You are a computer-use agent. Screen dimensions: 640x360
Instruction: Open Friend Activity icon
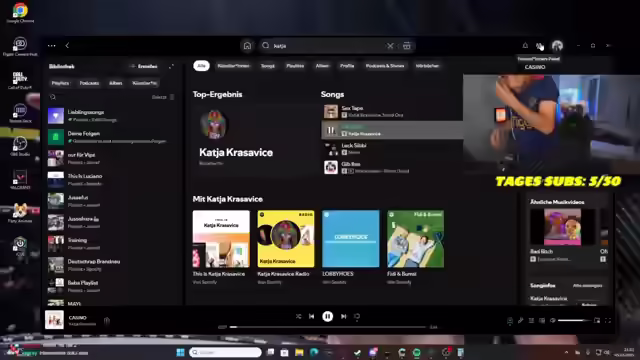(540, 46)
